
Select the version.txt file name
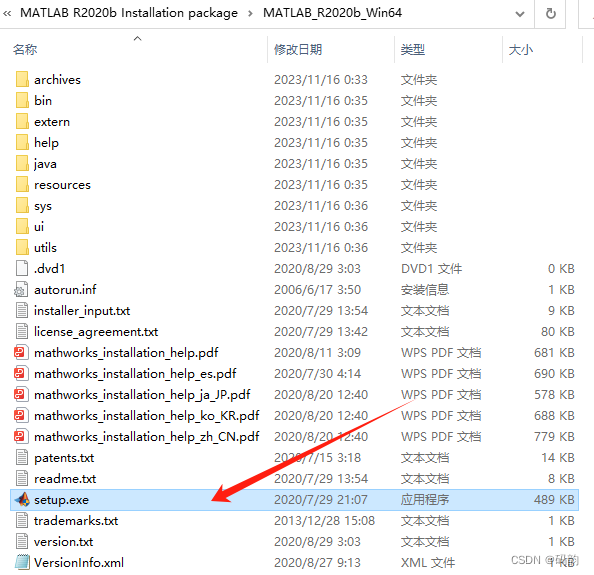(63, 542)
